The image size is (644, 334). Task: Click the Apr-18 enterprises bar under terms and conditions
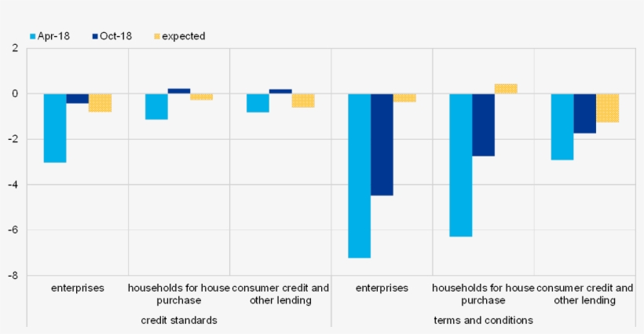[359, 175]
